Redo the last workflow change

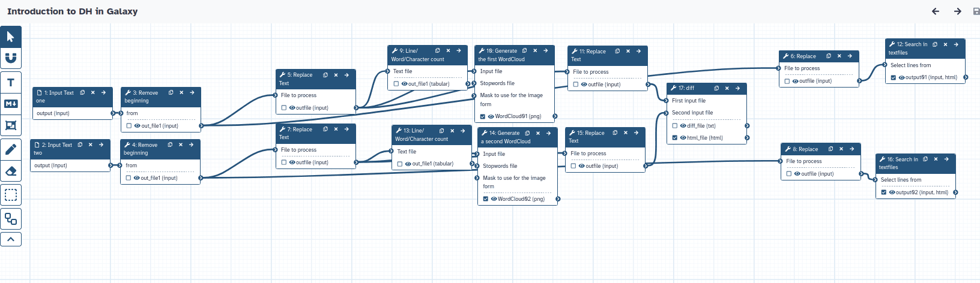(958, 11)
